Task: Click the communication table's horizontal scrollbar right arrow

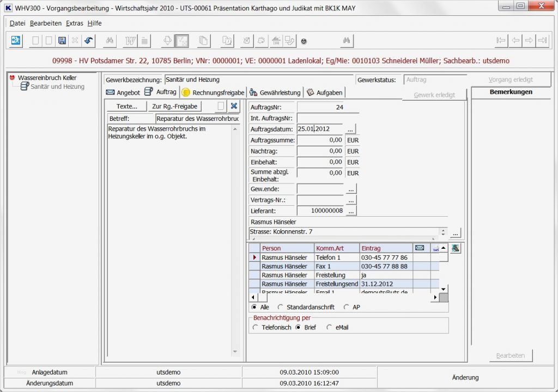Action: (435, 298)
